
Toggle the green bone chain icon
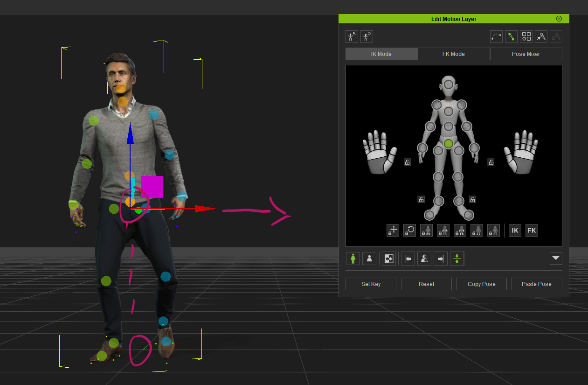[x=511, y=37]
